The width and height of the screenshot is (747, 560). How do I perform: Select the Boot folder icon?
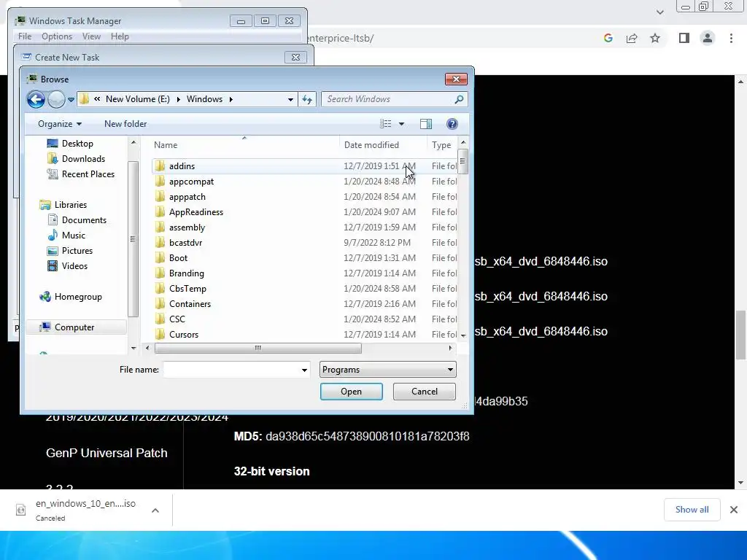(160, 257)
